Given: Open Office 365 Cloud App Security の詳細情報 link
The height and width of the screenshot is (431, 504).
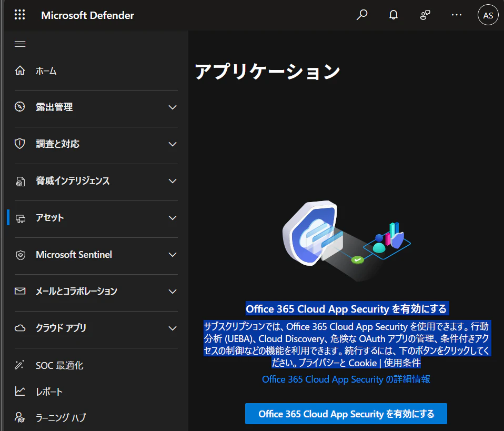Looking at the screenshot, I should point(346,379).
